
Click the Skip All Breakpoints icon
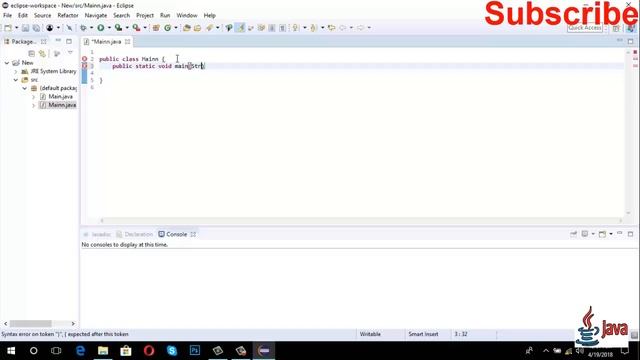point(69,28)
